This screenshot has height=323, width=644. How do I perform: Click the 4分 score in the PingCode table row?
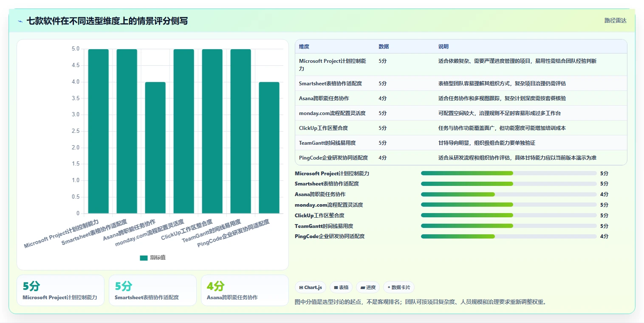click(383, 158)
